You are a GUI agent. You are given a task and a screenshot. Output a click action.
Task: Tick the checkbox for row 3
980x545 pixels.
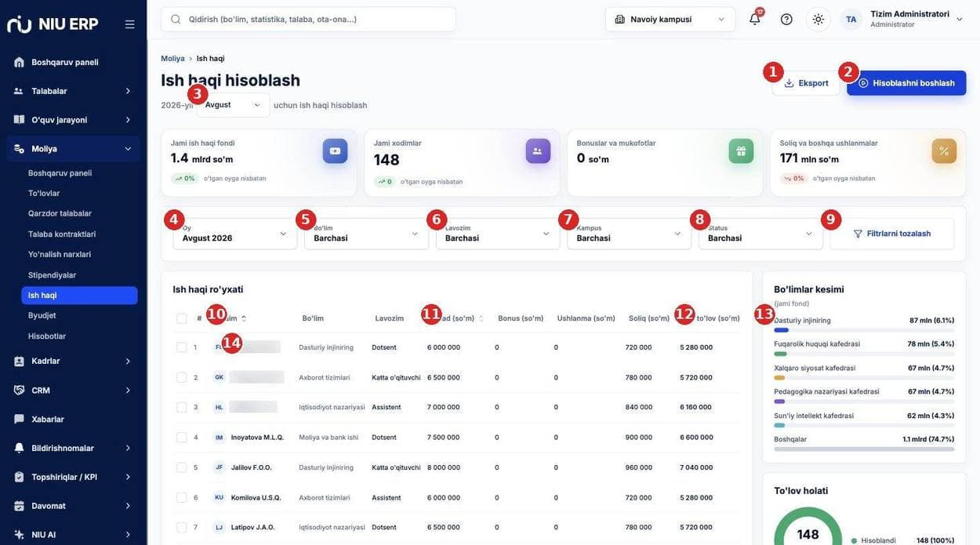182,407
